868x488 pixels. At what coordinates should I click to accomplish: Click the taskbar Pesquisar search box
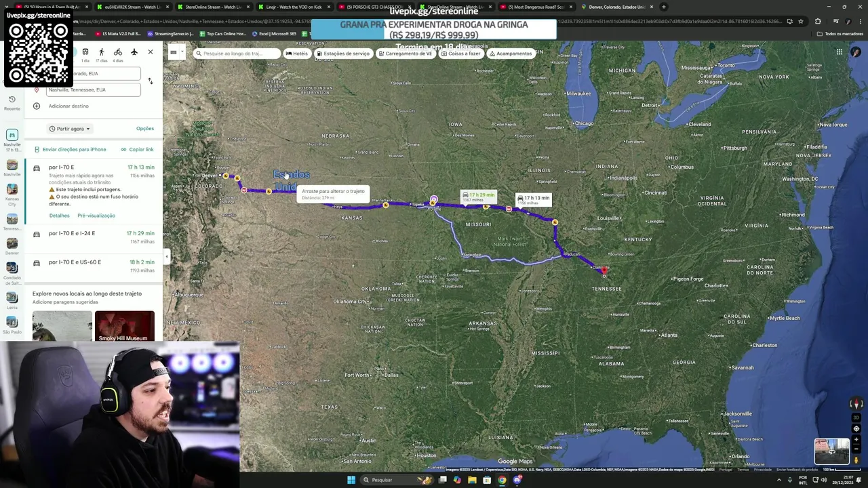tap(396, 480)
